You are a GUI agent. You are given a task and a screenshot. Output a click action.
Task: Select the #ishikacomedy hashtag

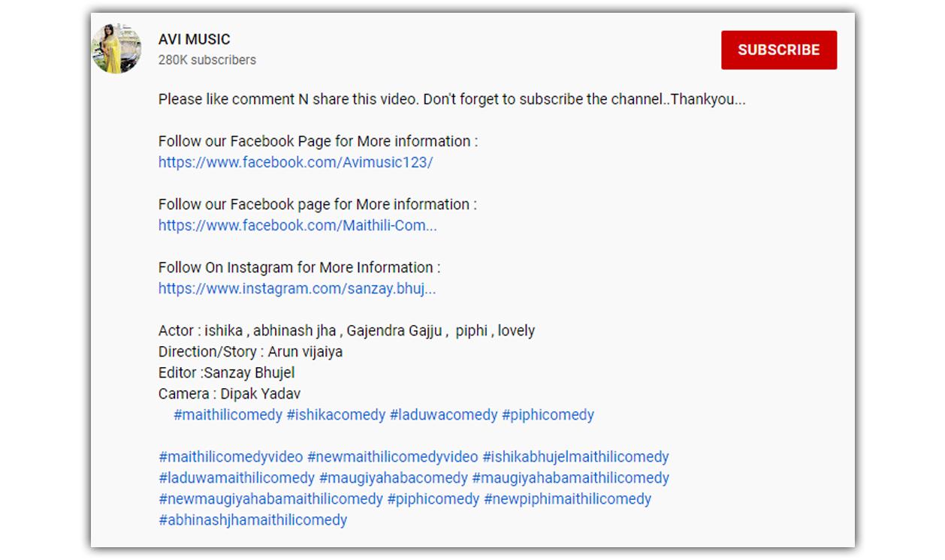[x=336, y=414]
